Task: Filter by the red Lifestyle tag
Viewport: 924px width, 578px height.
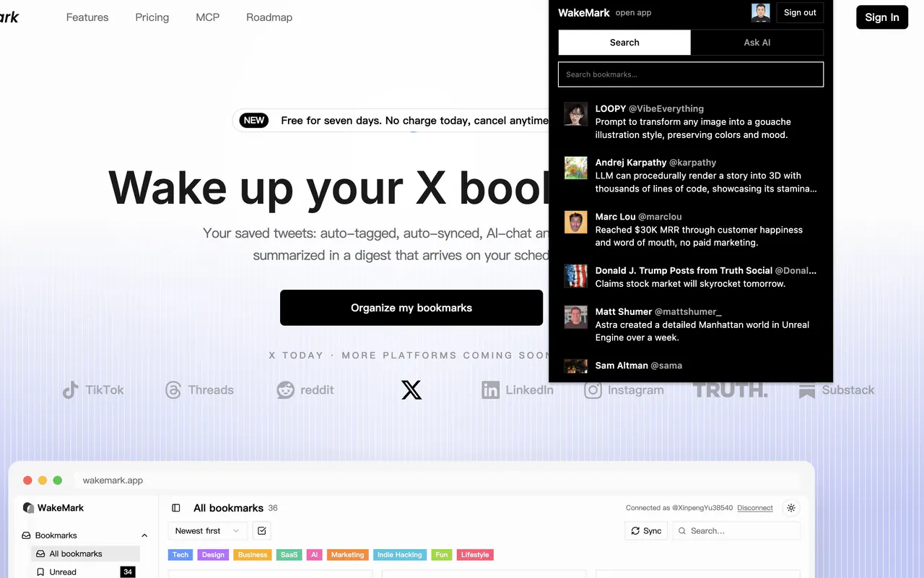Action: coord(475,555)
